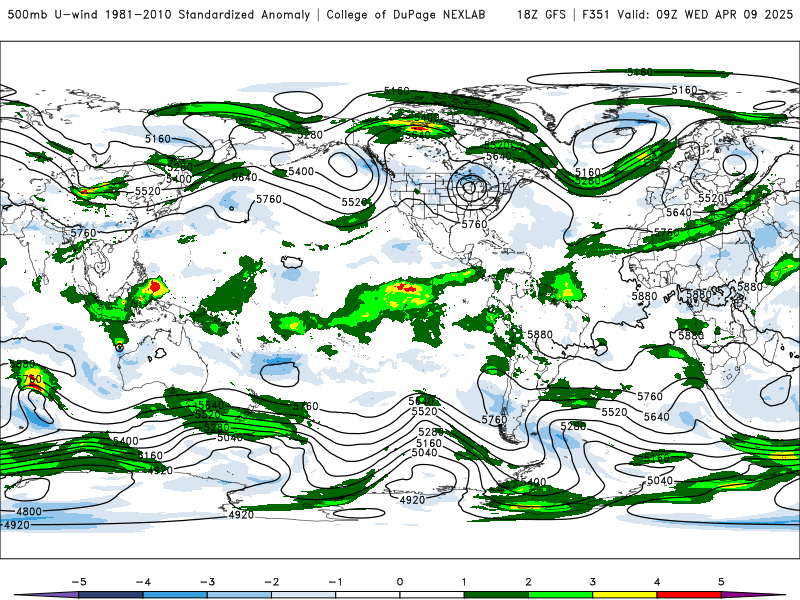The image size is (800, 600).
Task: Click the '-2' colorbar tick label
Action: [271, 582]
